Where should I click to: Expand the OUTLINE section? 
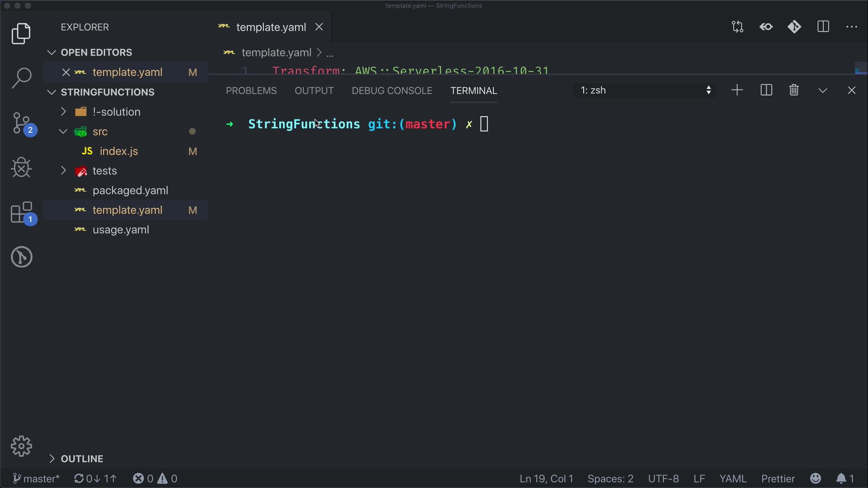pos(82,459)
